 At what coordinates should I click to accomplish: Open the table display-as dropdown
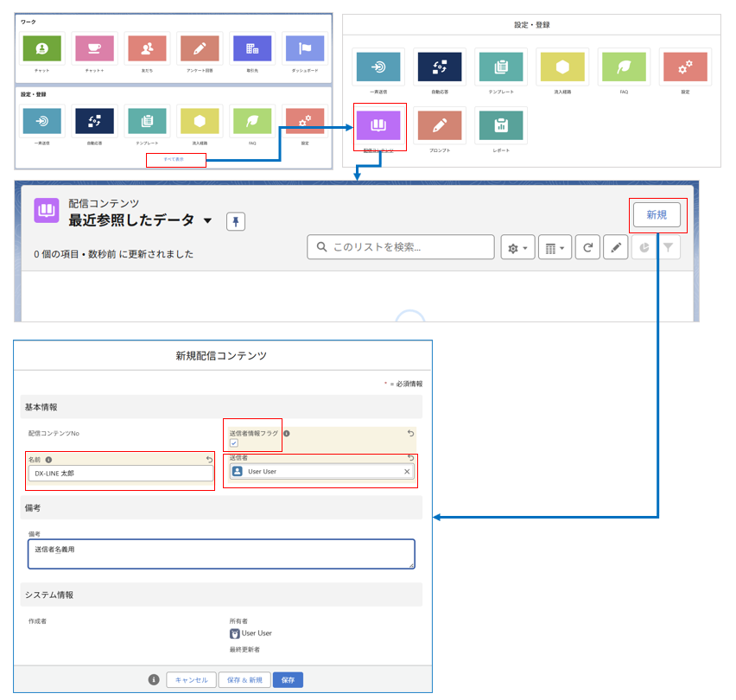pyautogui.click(x=555, y=248)
